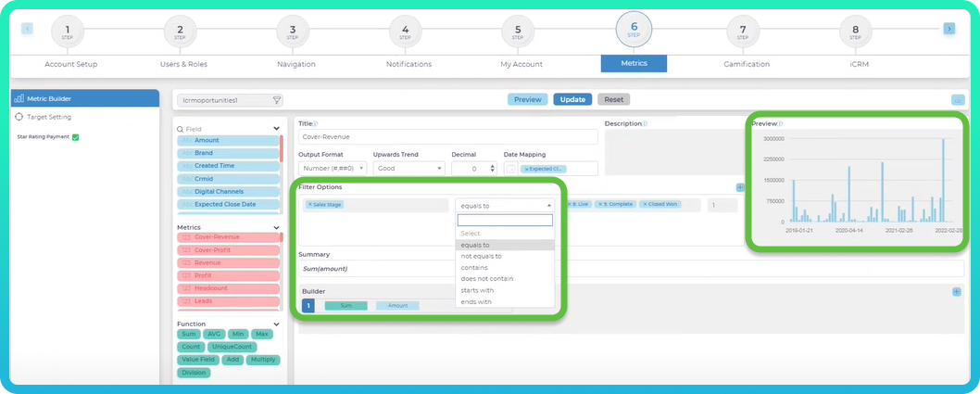Select step 7 circle

pyautogui.click(x=743, y=32)
